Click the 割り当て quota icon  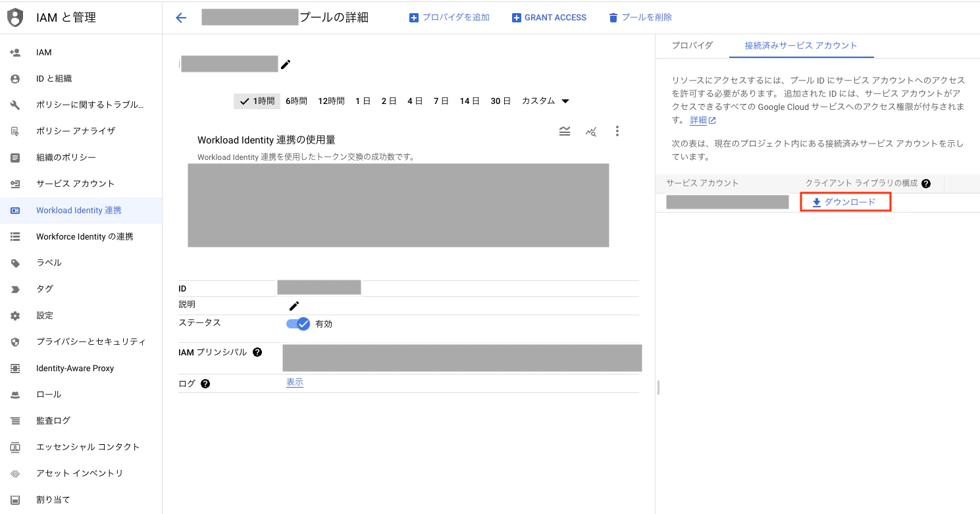pos(15,500)
